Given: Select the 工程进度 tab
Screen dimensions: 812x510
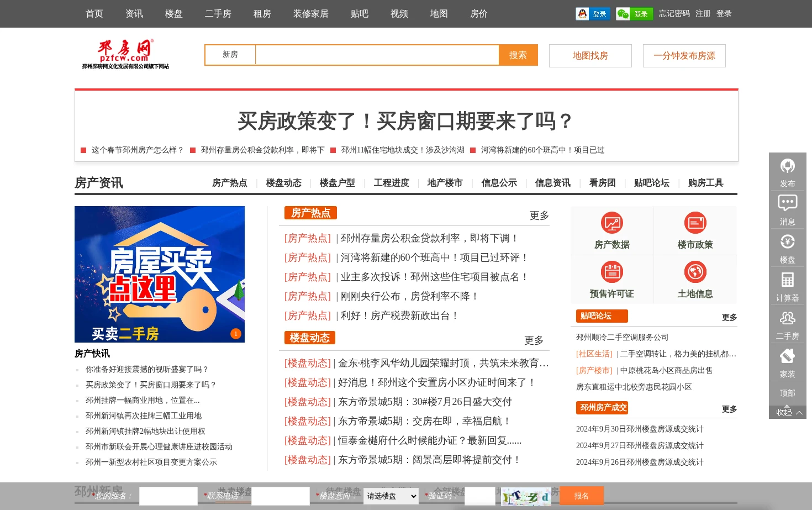Looking at the screenshot, I should click(x=392, y=183).
